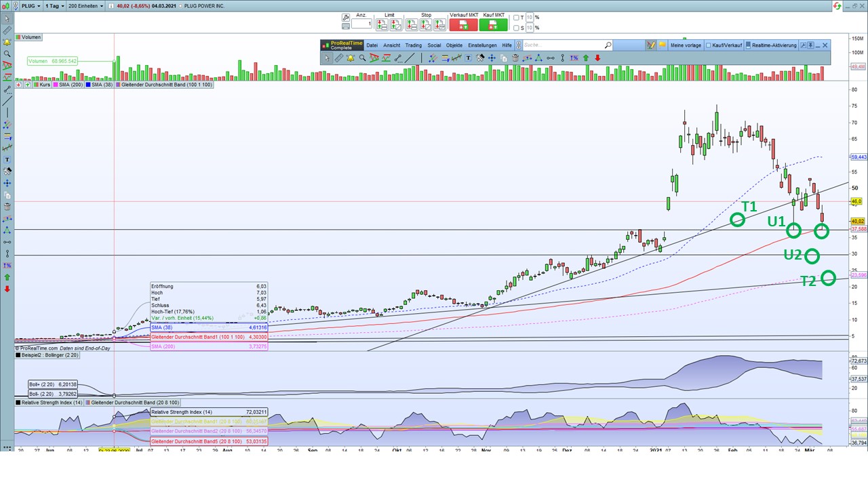Open the Hilfe menu
868x488 pixels.
[x=507, y=45]
